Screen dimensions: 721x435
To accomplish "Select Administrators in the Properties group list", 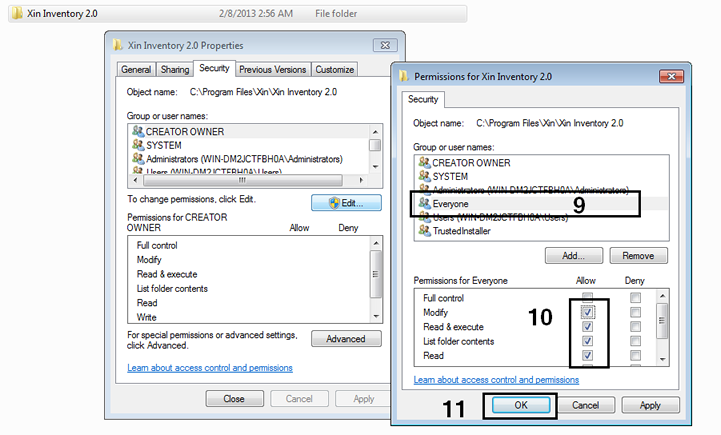I will [x=248, y=159].
